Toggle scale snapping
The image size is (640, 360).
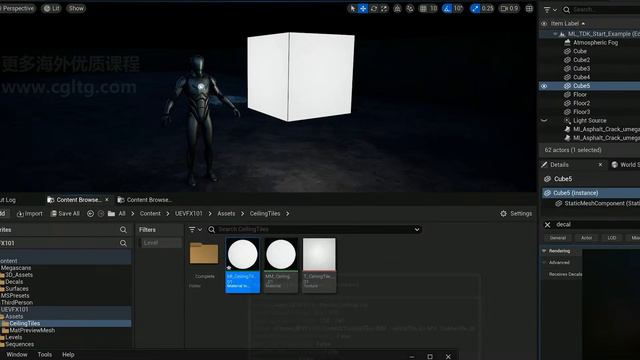475,9
